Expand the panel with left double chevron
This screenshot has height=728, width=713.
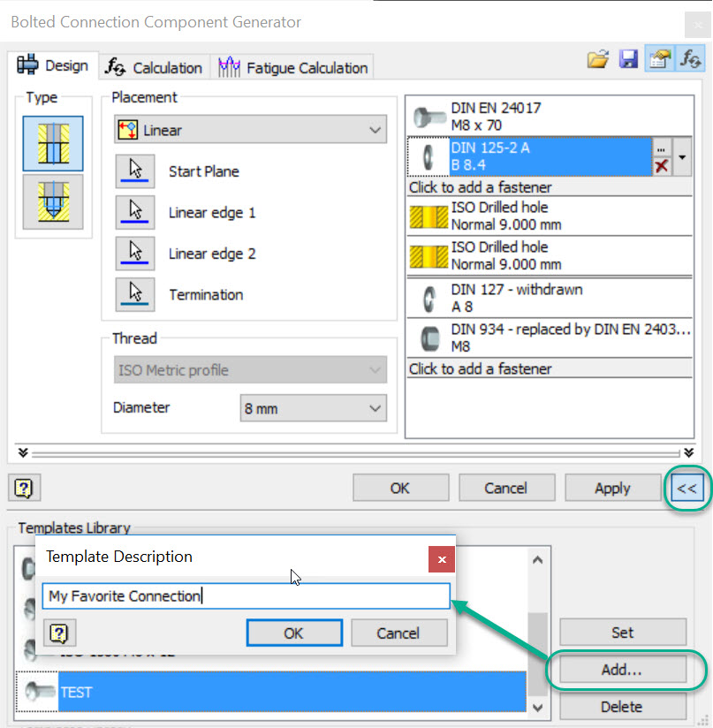tap(23, 452)
